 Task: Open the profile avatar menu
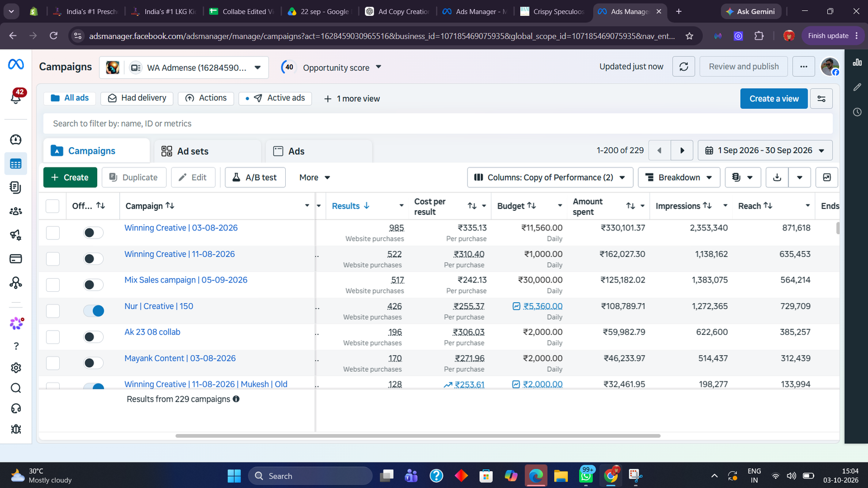(x=829, y=67)
